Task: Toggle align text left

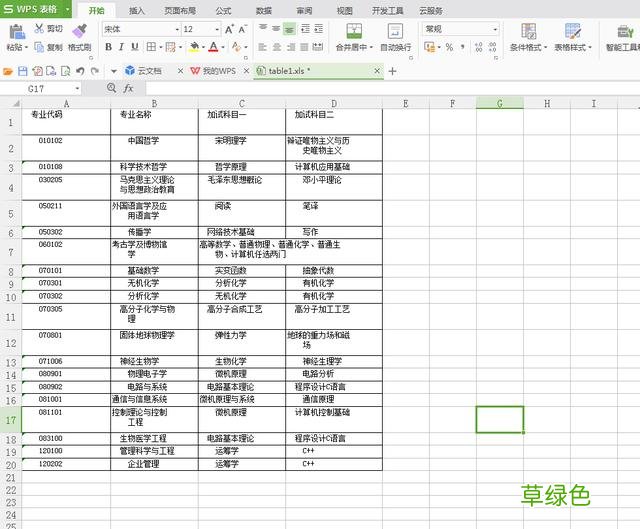Action: [263, 47]
